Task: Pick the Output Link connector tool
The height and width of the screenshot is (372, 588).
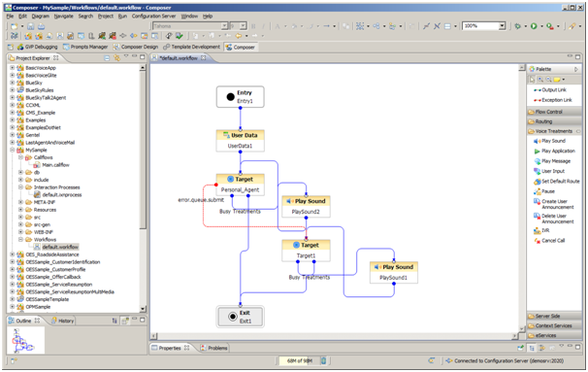Action: tap(550, 90)
